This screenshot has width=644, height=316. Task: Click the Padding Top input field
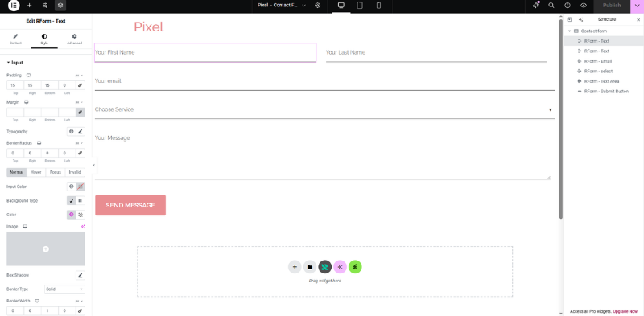(x=15, y=85)
